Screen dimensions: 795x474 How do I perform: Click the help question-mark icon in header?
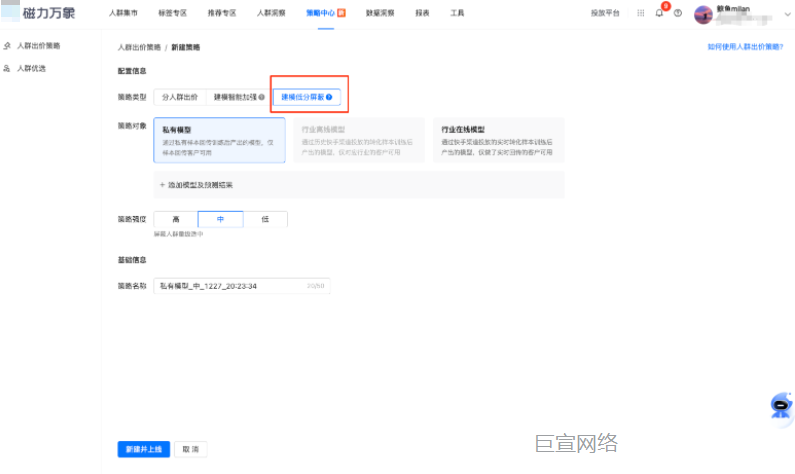tap(678, 13)
